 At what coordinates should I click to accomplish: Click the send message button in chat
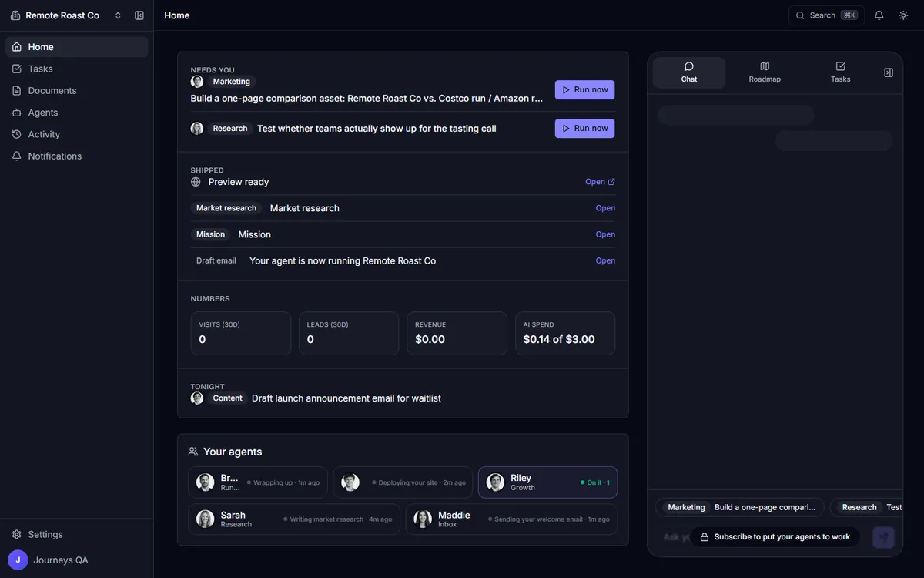pos(883,537)
